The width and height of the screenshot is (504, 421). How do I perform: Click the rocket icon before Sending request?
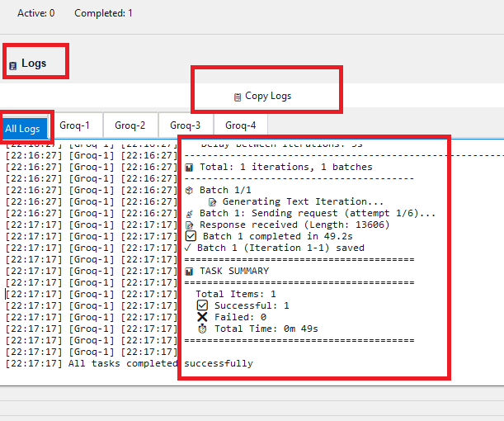[x=189, y=213]
